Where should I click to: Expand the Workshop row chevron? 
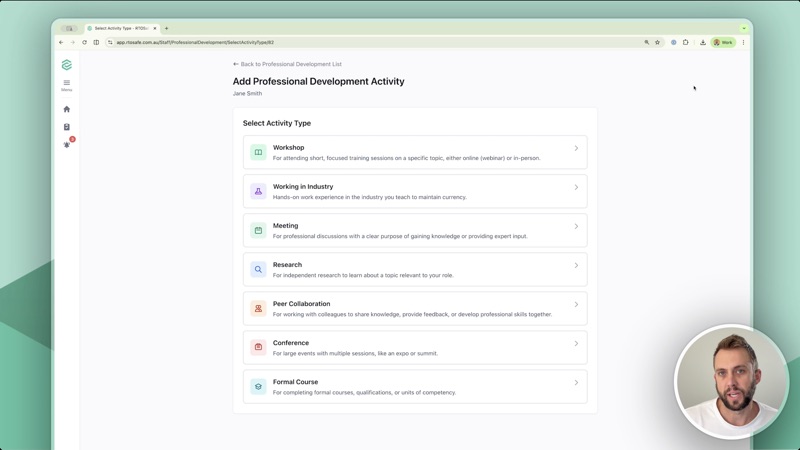[x=576, y=148]
